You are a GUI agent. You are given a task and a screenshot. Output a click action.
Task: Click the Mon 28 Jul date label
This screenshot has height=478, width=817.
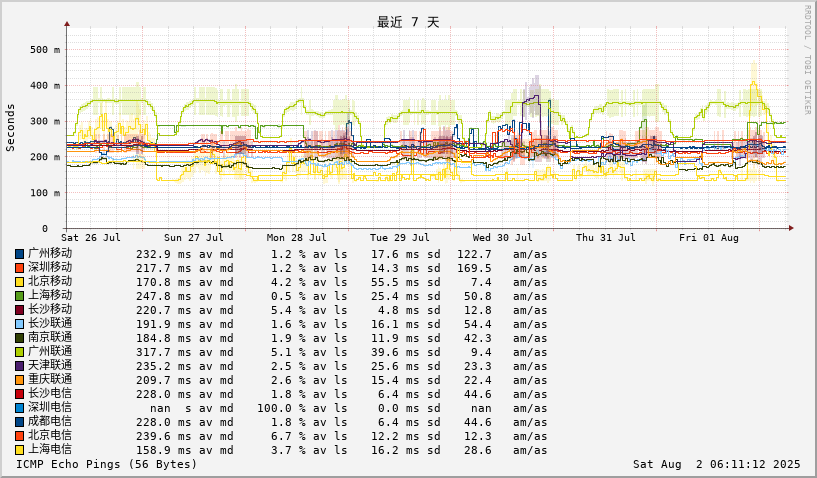[296, 238]
